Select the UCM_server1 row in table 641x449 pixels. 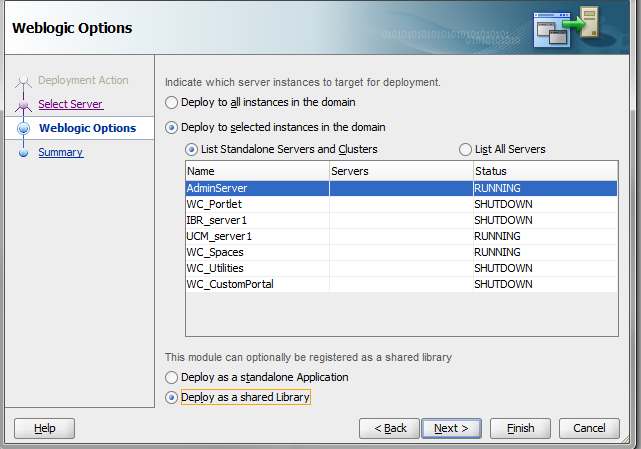(401, 236)
